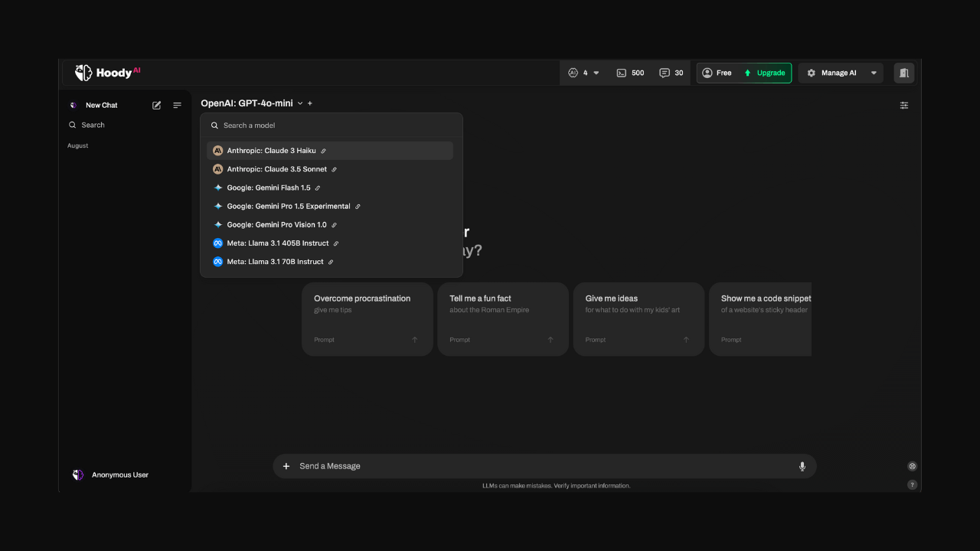Screen dimensions: 980x551
Task: Click link icon beside Gemini Pro Vision 1.0
Action: pyautogui.click(x=334, y=225)
